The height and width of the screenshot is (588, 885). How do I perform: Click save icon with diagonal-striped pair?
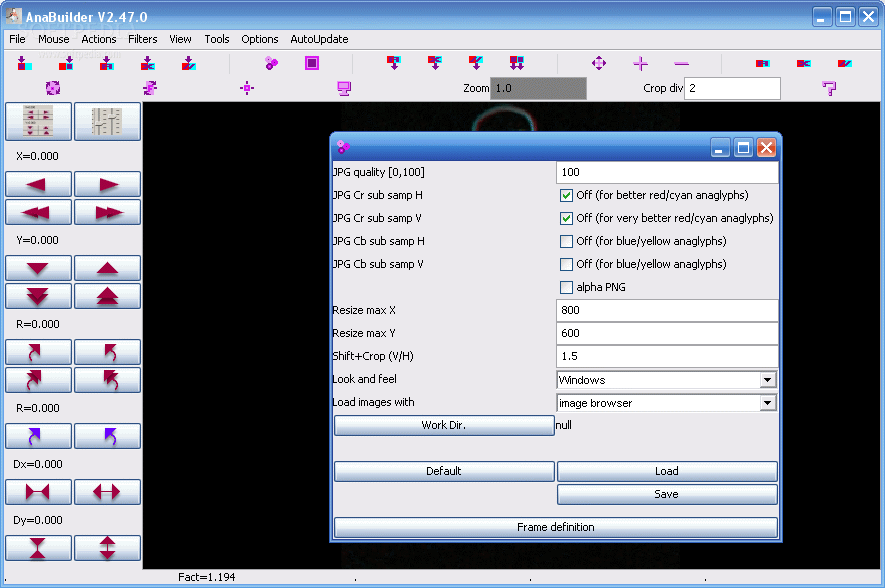pos(476,63)
